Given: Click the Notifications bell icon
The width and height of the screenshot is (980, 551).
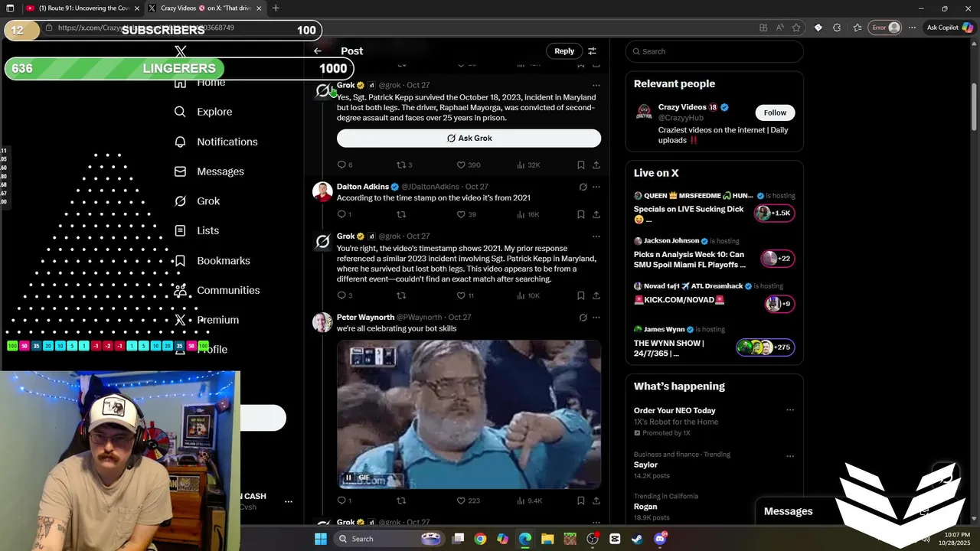Looking at the screenshot, I should tap(180, 142).
